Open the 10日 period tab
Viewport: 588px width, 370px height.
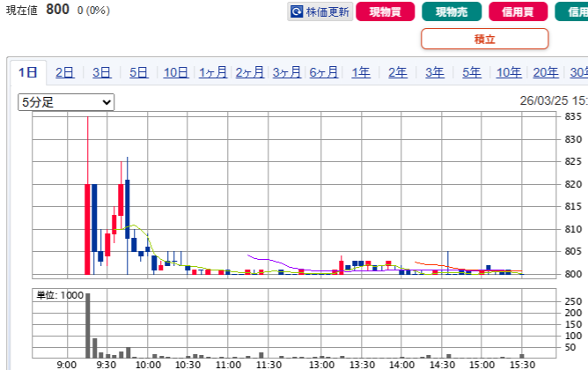(x=175, y=73)
